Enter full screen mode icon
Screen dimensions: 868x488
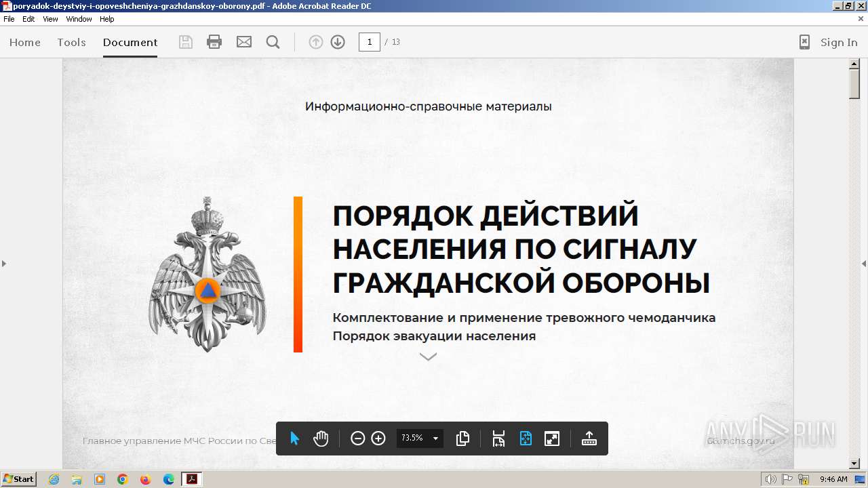coord(552,439)
